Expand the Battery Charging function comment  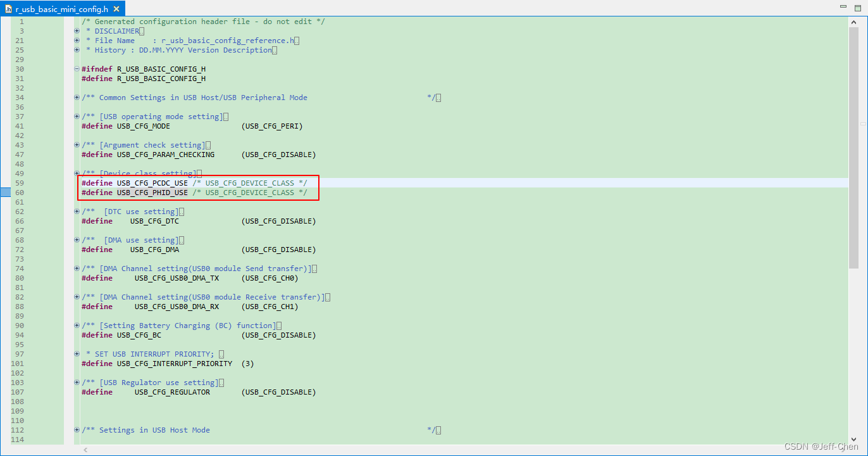tap(77, 326)
